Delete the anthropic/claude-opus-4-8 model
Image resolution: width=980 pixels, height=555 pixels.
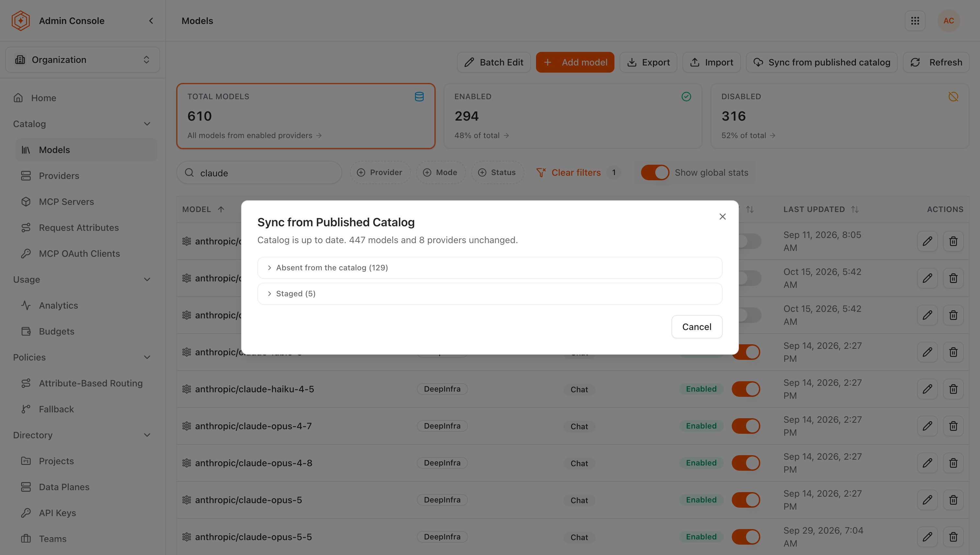953,463
